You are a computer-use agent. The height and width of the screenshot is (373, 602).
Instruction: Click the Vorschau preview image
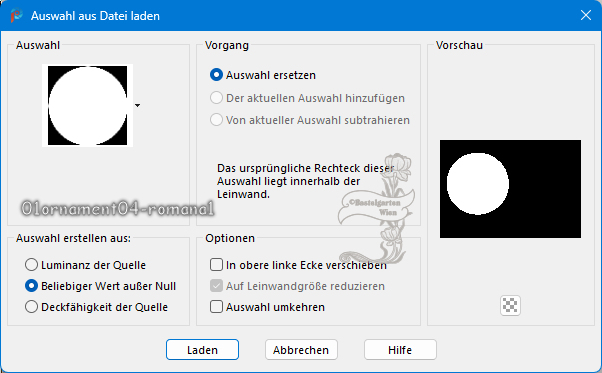tap(510, 189)
